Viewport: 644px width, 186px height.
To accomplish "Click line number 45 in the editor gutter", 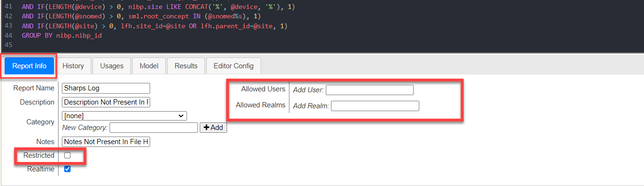I will (x=8, y=45).
